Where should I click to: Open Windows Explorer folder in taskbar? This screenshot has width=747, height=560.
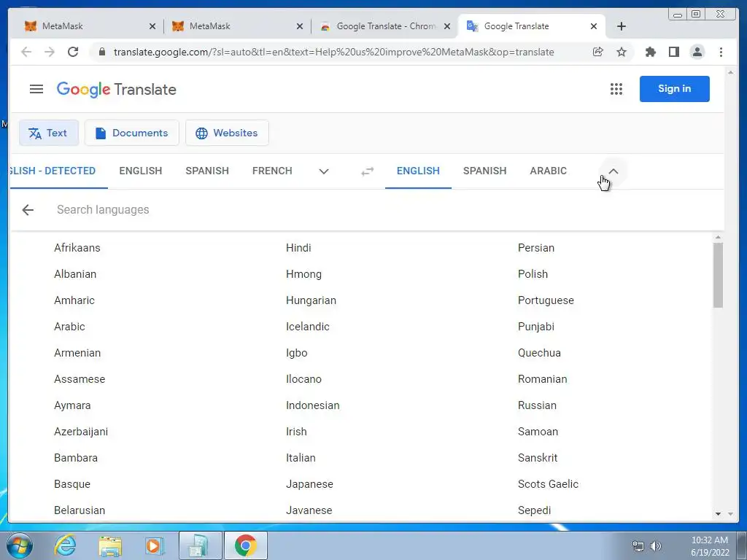(x=110, y=545)
